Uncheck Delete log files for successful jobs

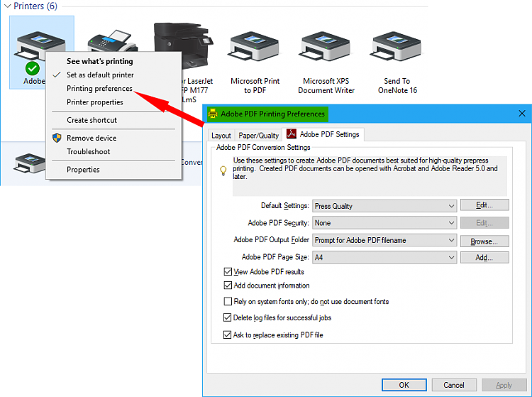click(227, 317)
